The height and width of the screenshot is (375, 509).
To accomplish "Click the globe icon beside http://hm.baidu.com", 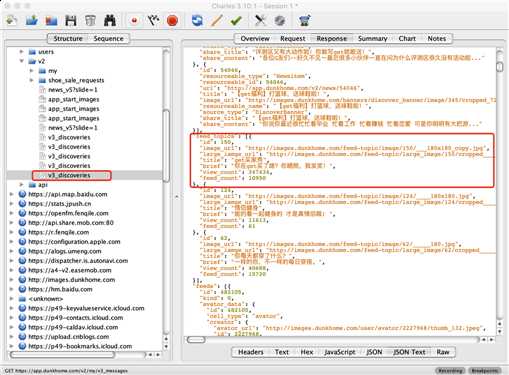I will coord(22,289).
